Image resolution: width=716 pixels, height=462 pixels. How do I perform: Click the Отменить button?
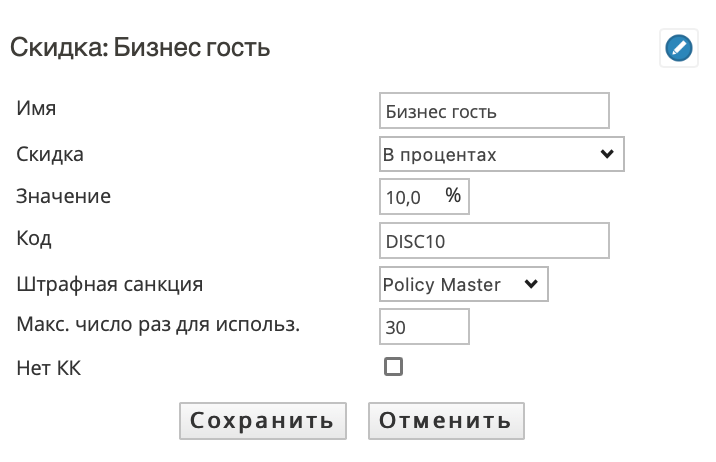446,421
